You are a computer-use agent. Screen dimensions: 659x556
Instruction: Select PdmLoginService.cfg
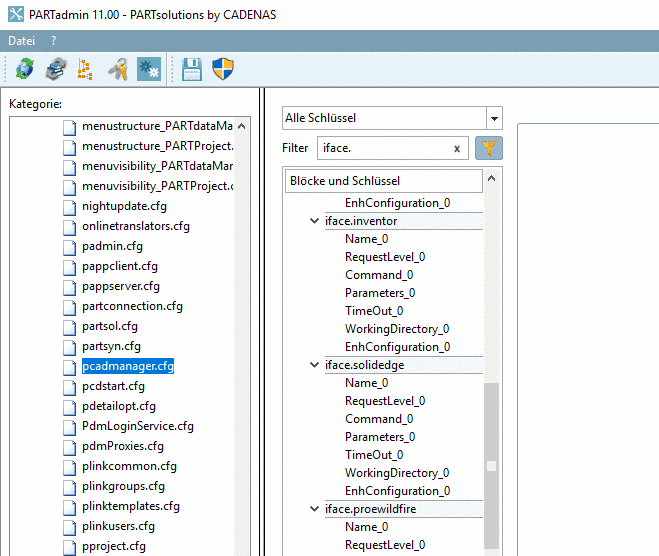[138, 426]
